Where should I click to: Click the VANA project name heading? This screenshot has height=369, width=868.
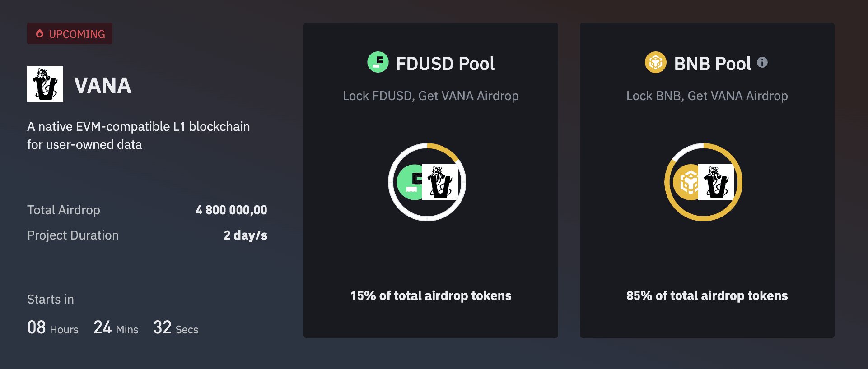click(103, 85)
